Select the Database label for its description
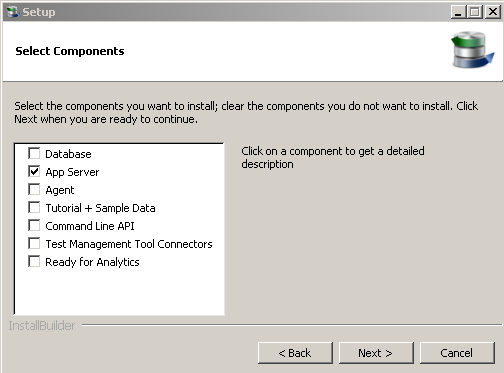 pyautogui.click(x=68, y=154)
